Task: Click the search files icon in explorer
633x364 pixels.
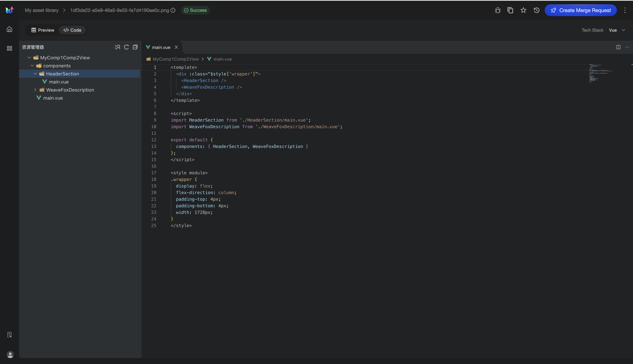Action: coord(117,47)
